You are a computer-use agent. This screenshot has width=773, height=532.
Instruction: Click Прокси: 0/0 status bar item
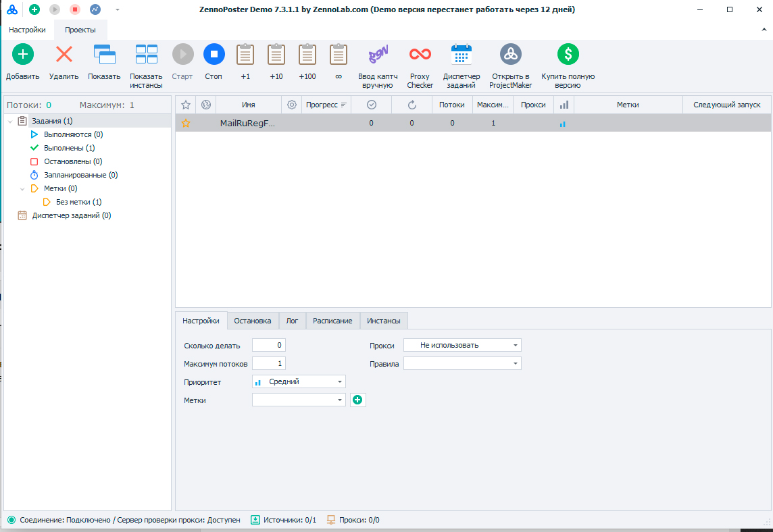(353, 520)
